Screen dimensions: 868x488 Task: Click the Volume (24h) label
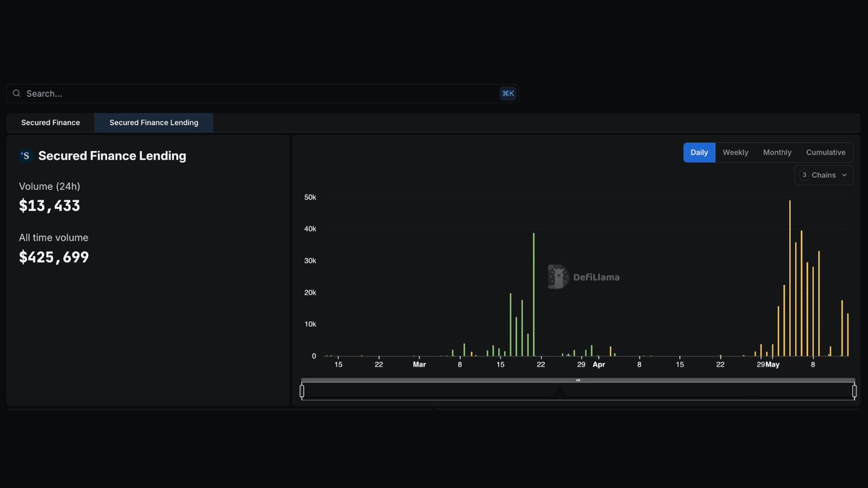coord(50,187)
